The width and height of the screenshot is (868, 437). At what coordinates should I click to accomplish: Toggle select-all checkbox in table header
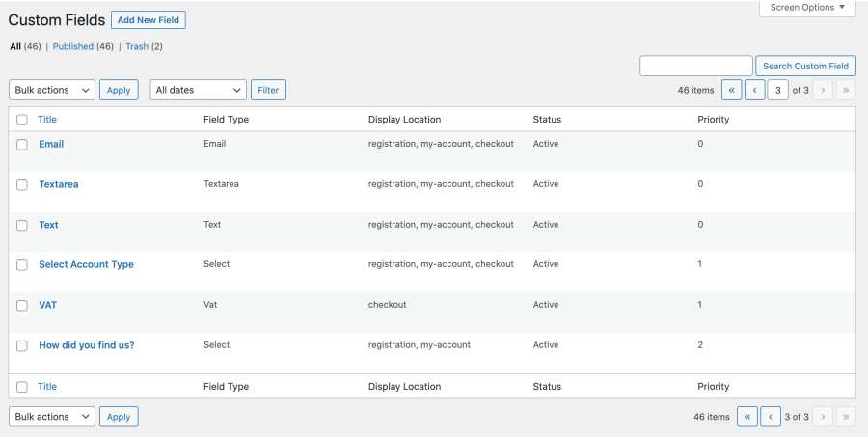pyautogui.click(x=22, y=120)
